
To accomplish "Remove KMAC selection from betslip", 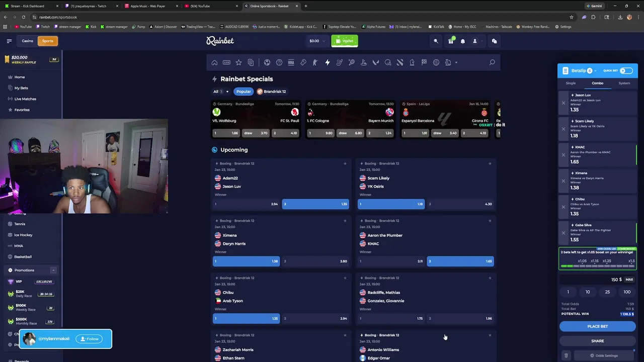I will click(563, 155).
